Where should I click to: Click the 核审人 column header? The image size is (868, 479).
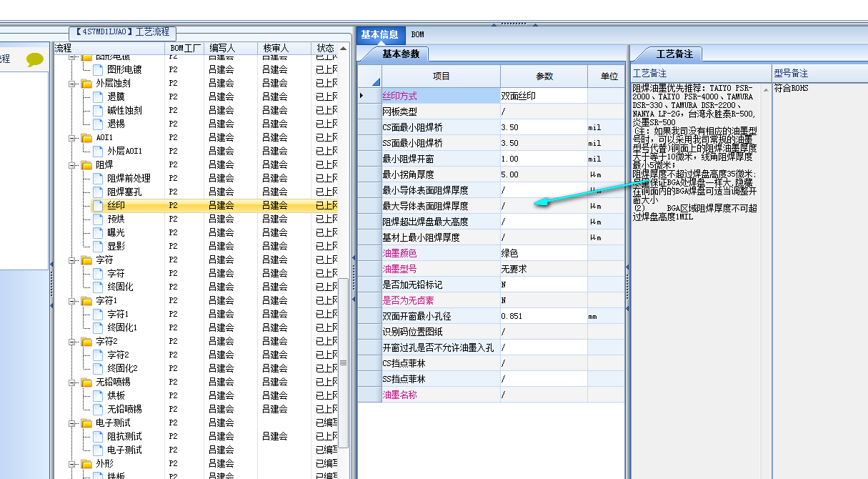(x=284, y=48)
